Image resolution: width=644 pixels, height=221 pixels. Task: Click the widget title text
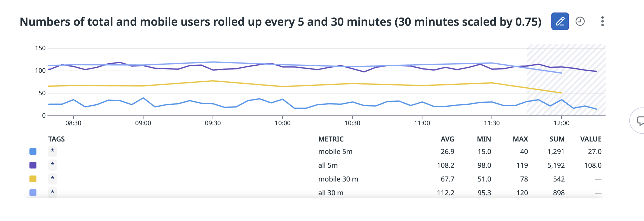point(280,22)
